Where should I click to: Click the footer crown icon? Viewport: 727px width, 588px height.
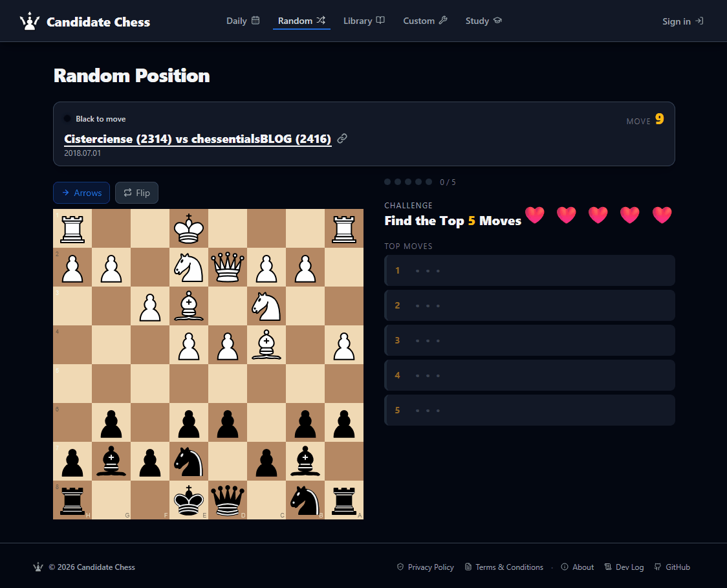(38, 567)
